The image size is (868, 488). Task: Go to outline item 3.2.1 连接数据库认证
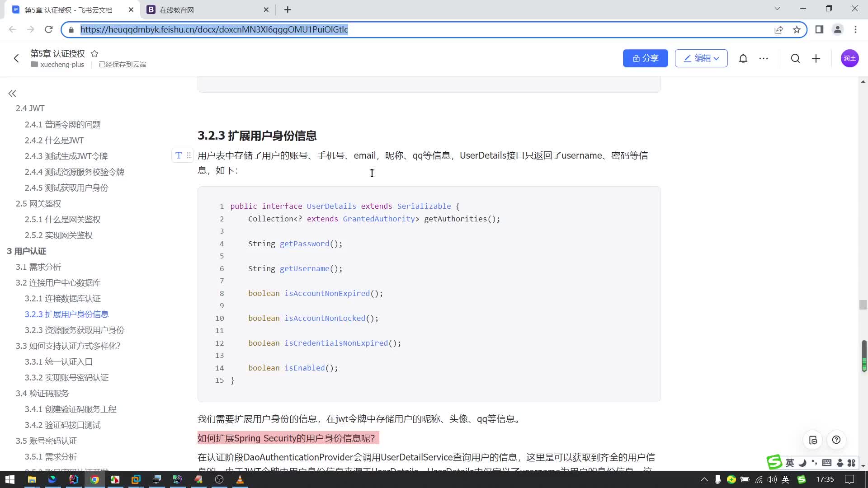pyautogui.click(x=63, y=298)
